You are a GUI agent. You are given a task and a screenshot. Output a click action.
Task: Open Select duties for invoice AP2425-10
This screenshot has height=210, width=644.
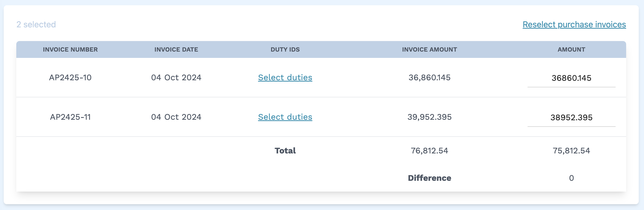(285, 78)
